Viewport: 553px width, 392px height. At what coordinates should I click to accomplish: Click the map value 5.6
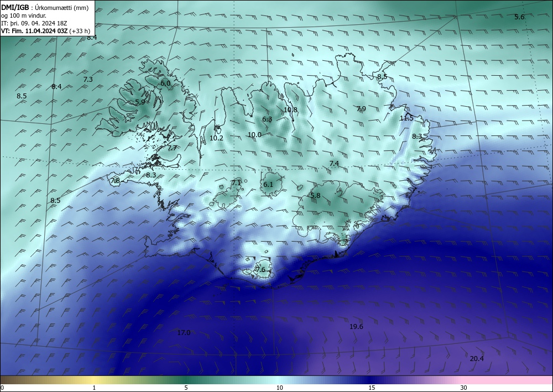(x=519, y=17)
